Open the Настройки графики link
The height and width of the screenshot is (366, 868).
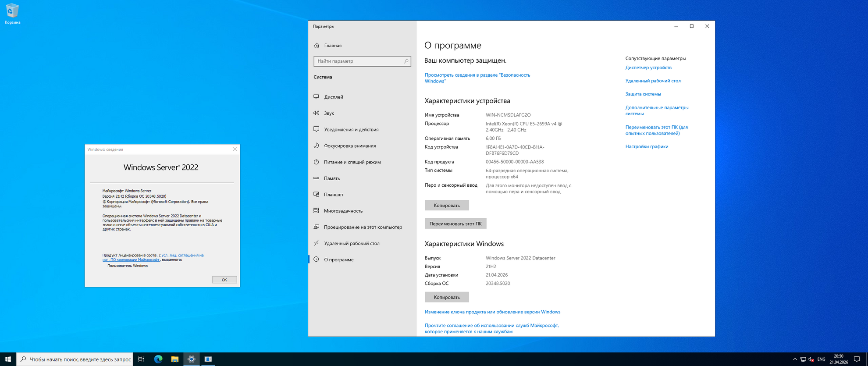[647, 146]
